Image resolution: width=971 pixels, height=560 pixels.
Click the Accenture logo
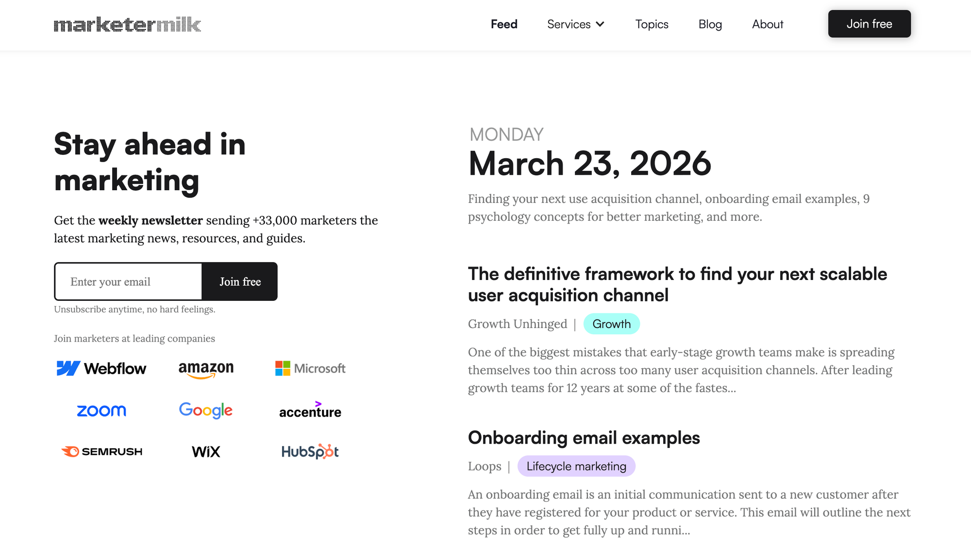[310, 411]
